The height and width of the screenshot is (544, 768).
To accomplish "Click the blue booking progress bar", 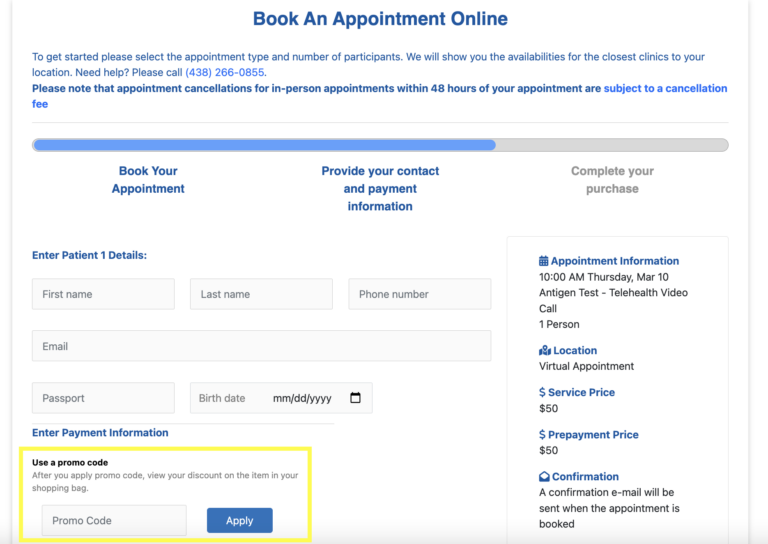I will pyautogui.click(x=265, y=145).
